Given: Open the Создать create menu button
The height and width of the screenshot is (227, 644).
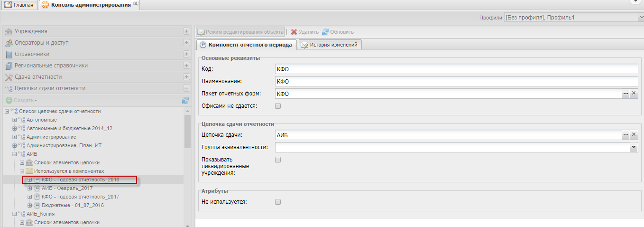Looking at the screenshot, I should (22, 100).
